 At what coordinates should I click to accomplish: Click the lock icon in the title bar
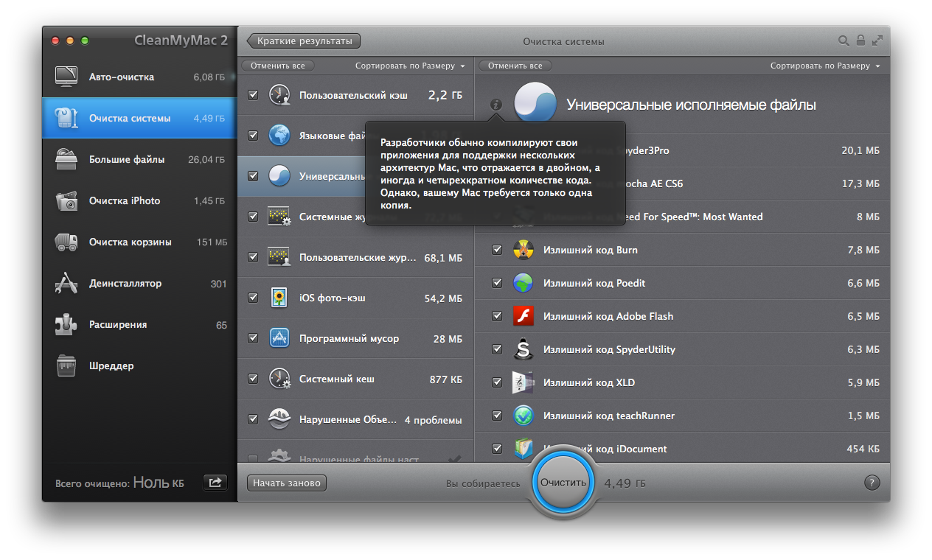pos(860,41)
